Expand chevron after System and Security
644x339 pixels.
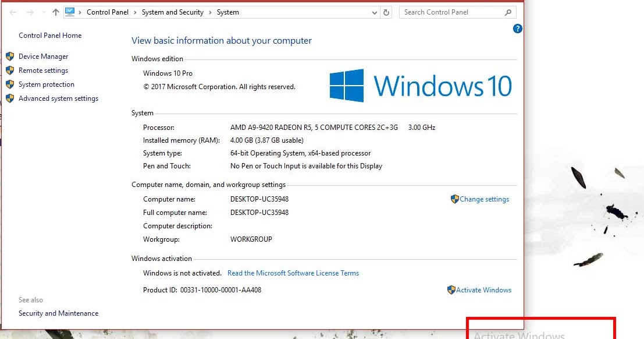point(210,12)
